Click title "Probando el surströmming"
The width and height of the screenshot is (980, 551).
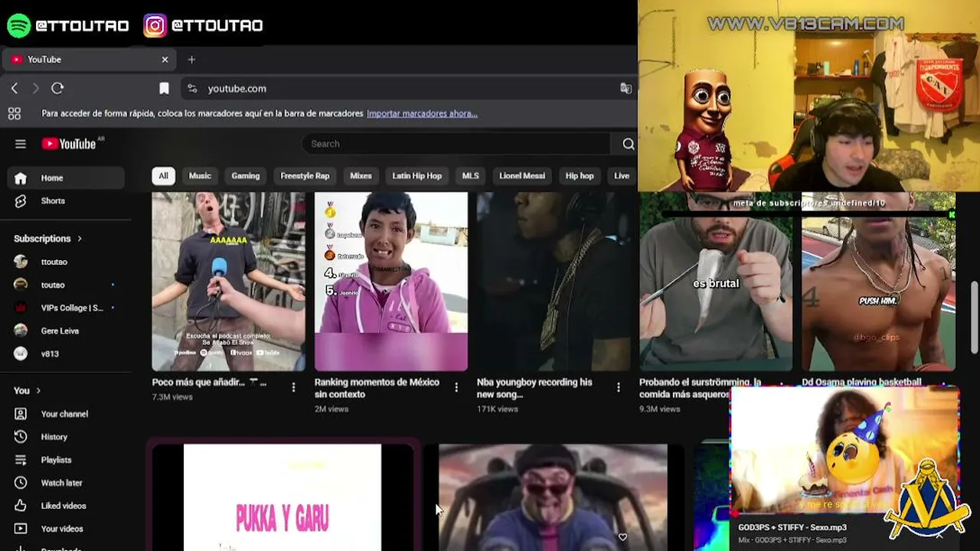click(x=701, y=388)
